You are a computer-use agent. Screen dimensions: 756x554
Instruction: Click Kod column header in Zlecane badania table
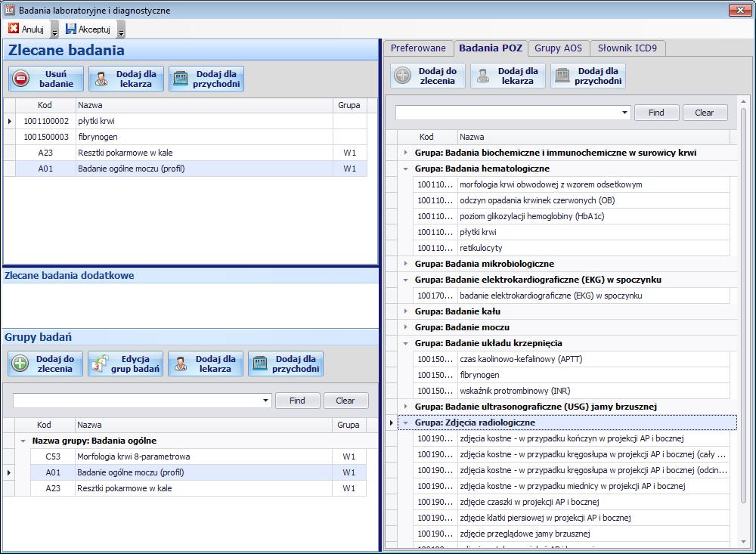[x=45, y=105]
